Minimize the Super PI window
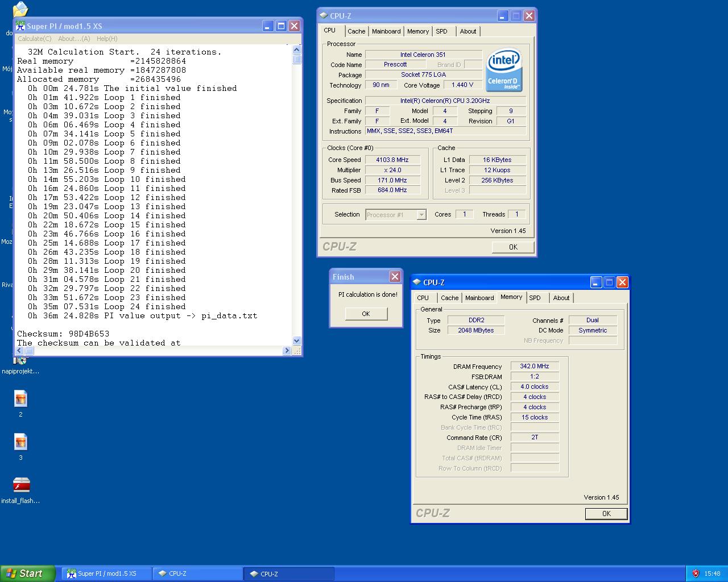This screenshot has width=728, height=582. [268, 26]
